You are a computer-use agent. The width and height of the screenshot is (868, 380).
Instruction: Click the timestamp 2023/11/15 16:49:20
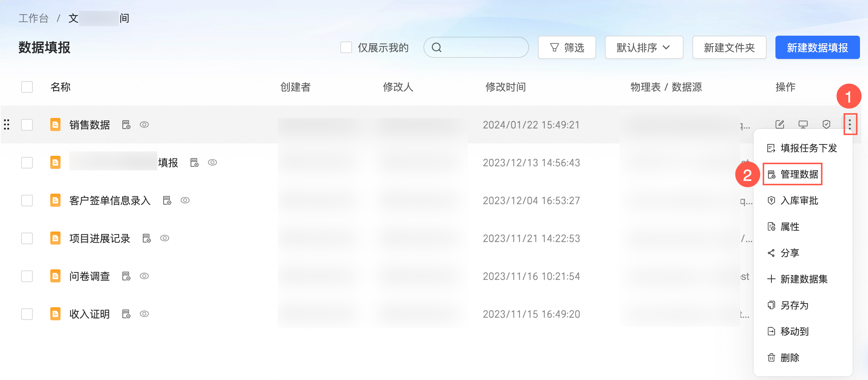[x=531, y=314]
